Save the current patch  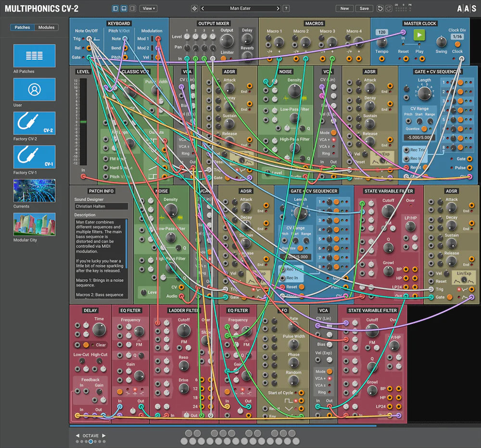(x=364, y=8)
